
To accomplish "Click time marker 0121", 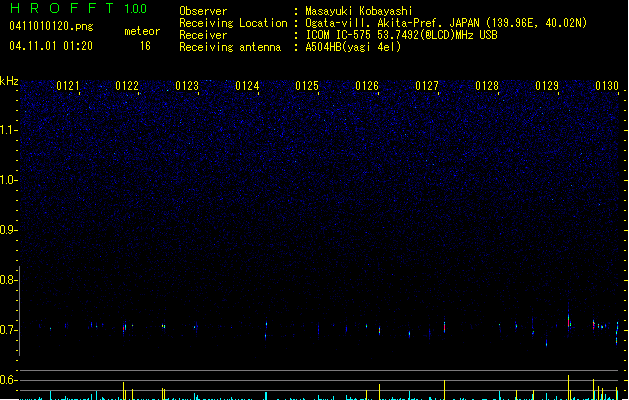I will (x=68, y=86).
